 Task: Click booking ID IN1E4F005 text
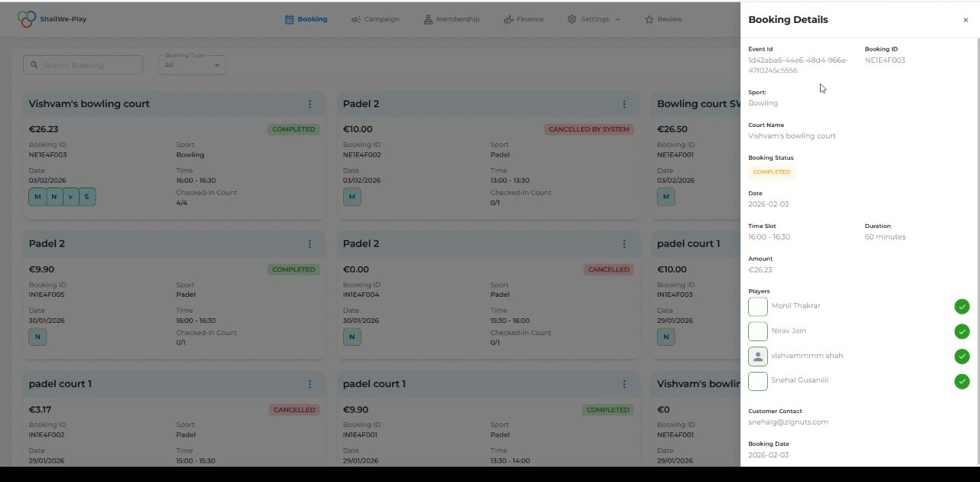tap(47, 295)
